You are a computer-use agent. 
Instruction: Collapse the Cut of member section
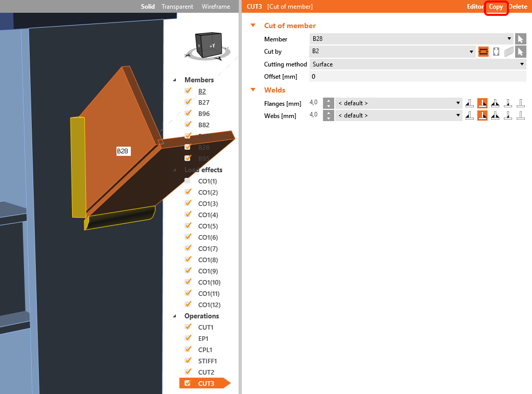coord(252,26)
